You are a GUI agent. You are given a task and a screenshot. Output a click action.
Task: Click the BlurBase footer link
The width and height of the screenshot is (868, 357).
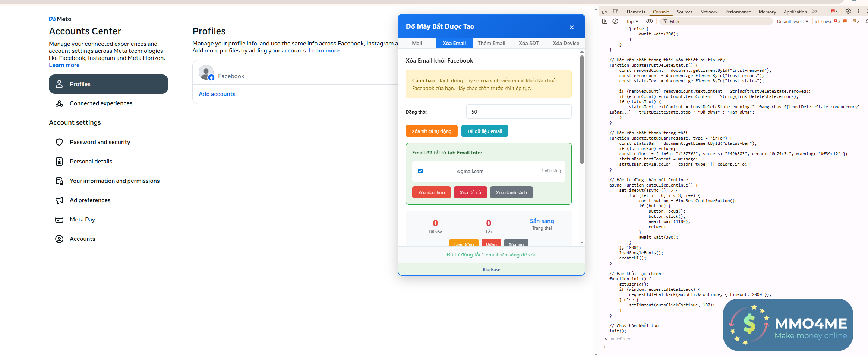tap(492, 270)
